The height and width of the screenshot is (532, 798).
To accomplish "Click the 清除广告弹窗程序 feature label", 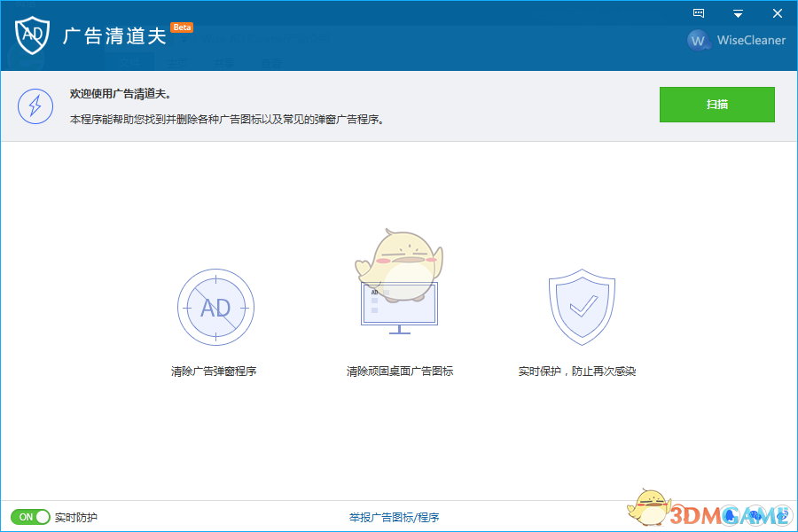I will coord(215,371).
